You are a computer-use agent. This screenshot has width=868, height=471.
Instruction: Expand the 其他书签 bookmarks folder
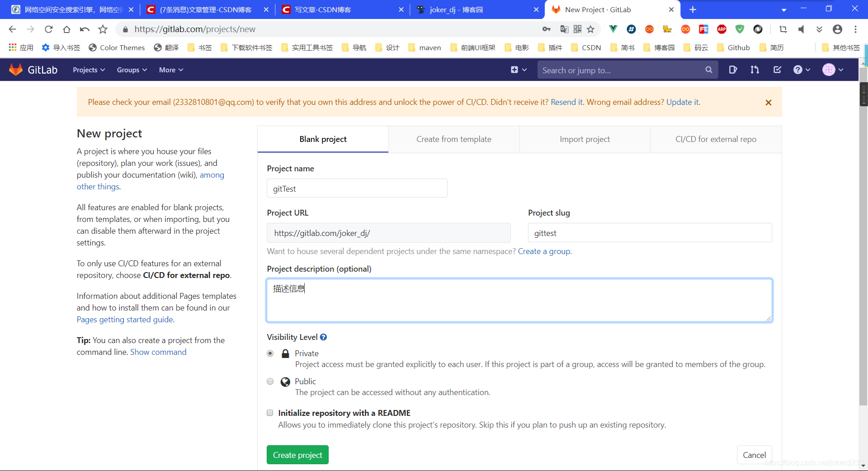[841, 47]
